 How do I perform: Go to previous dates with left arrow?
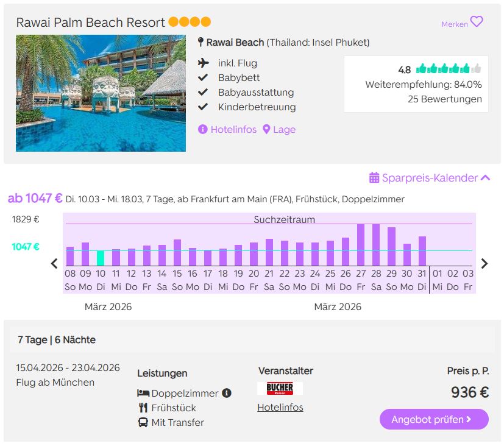(x=54, y=264)
